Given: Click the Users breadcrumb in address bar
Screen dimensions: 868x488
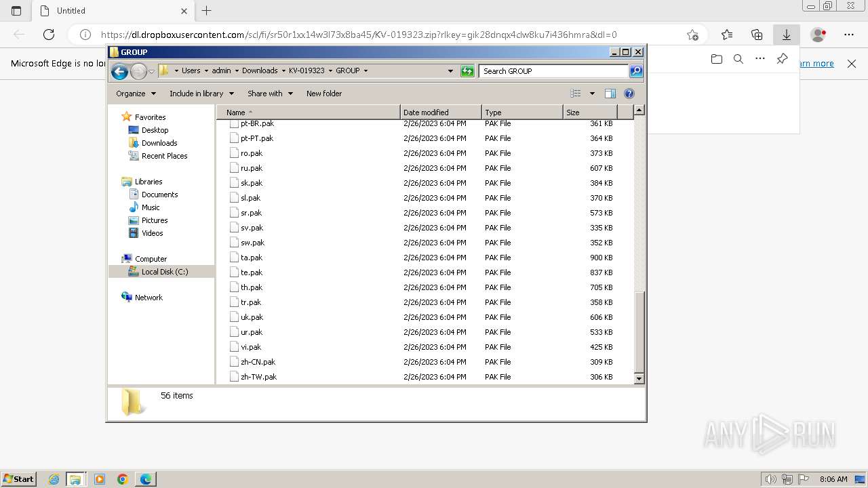Looking at the screenshot, I should click(x=191, y=70).
